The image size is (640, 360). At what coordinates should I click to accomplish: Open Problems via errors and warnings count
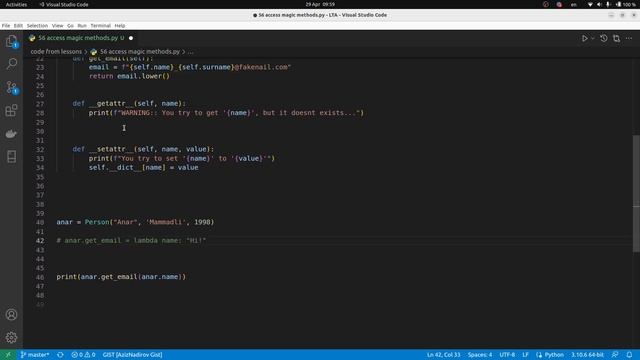(83, 355)
